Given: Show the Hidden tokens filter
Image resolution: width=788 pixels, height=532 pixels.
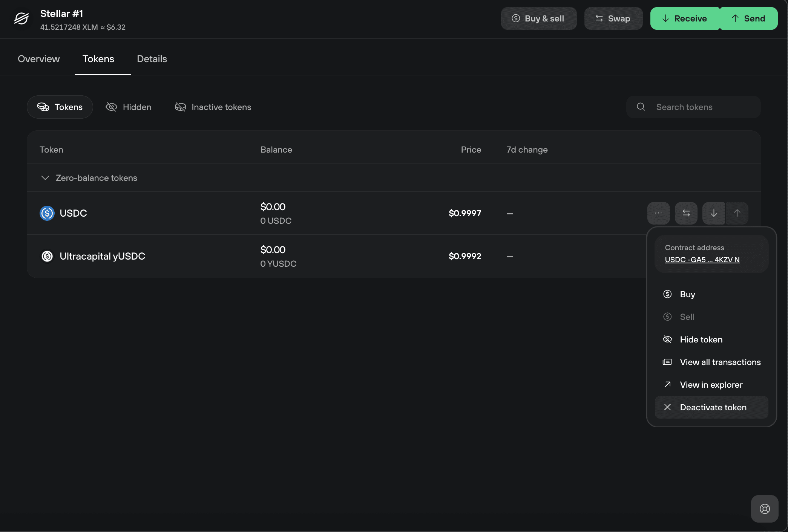Looking at the screenshot, I should 129,107.
